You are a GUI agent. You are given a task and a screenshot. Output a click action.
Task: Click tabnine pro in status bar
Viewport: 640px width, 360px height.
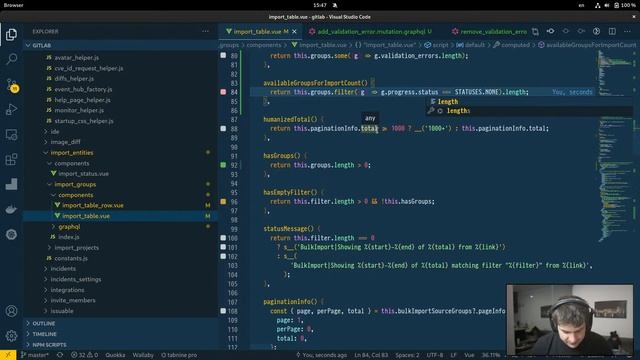point(179,355)
